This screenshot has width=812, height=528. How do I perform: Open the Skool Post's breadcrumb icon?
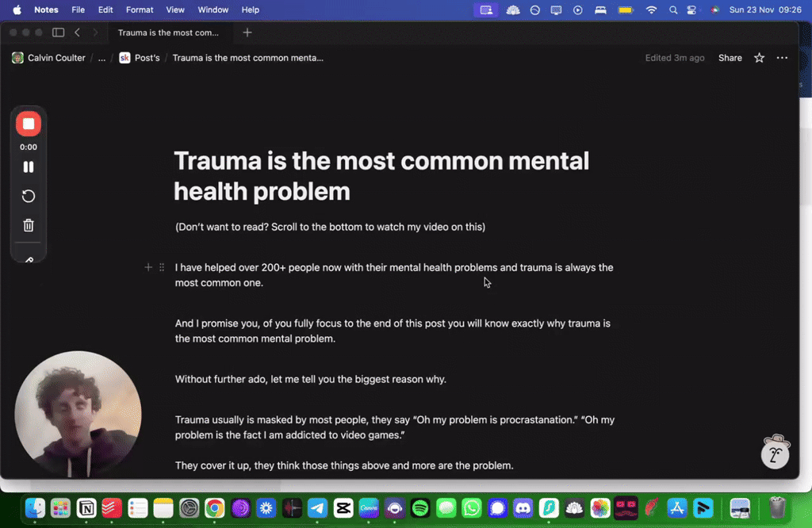tap(124, 58)
